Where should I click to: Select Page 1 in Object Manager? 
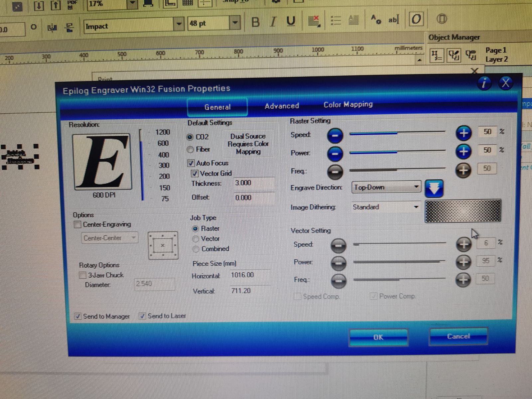click(496, 50)
